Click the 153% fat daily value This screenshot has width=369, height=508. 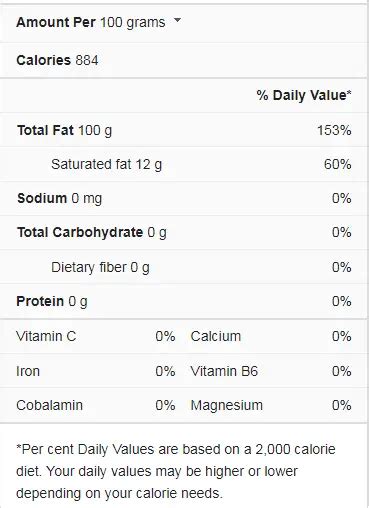tap(334, 130)
